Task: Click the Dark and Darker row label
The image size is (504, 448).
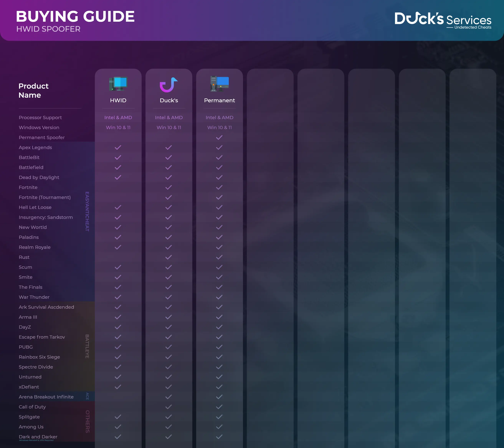Action: point(38,437)
